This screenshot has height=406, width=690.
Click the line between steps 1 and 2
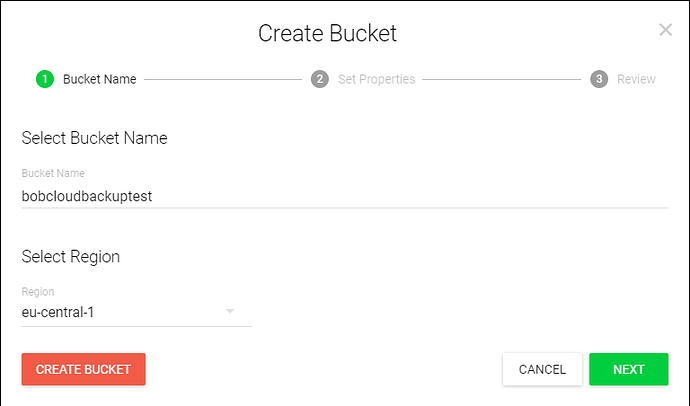click(x=222, y=79)
